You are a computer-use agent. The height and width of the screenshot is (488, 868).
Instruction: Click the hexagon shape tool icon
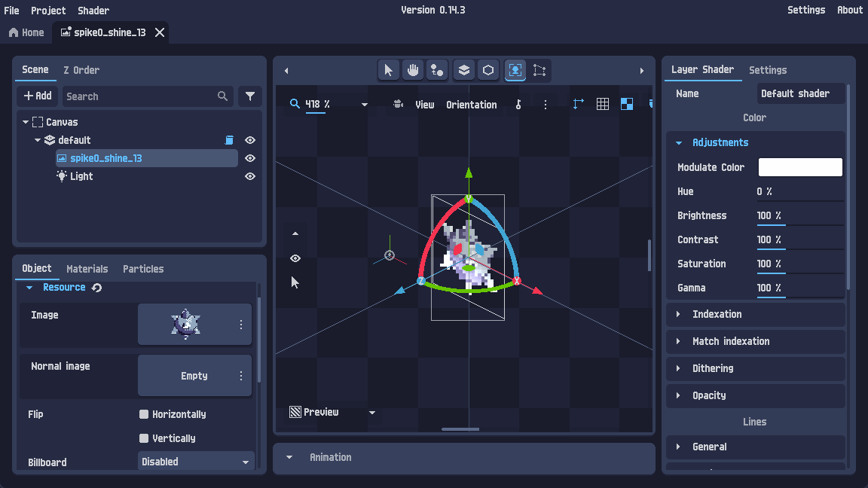pos(488,70)
